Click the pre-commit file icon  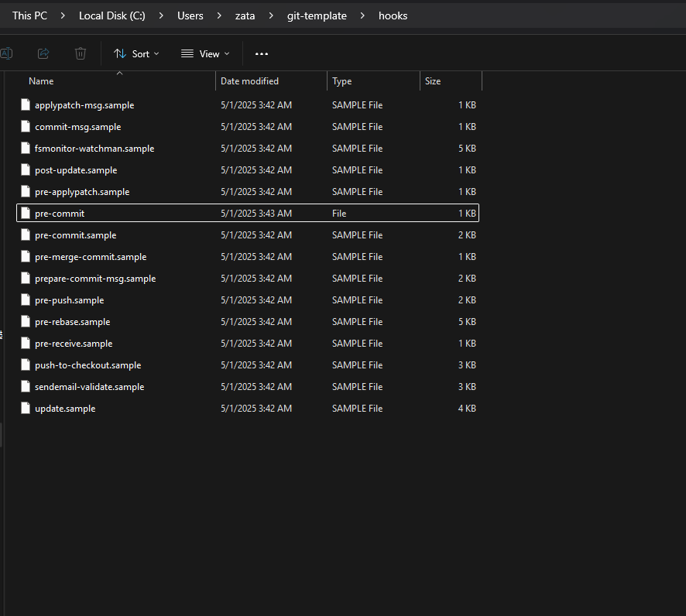tap(26, 213)
